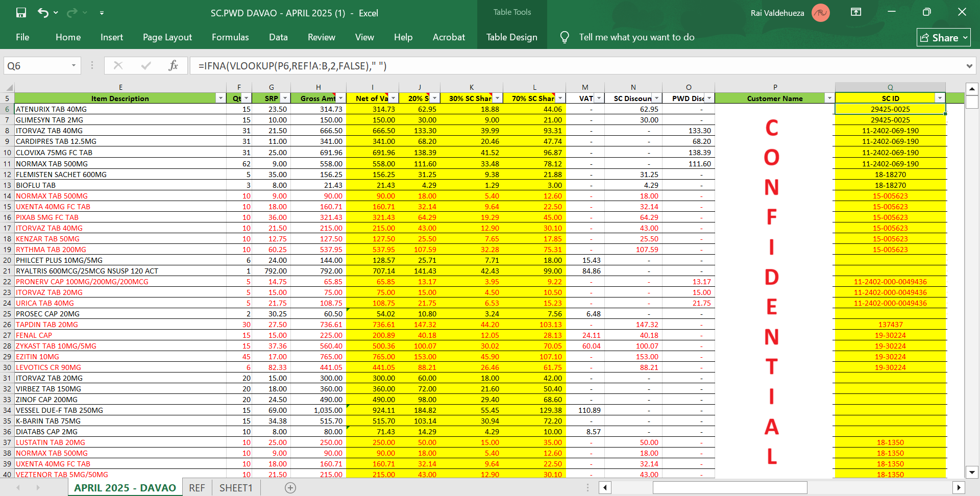Image resolution: width=980 pixels, height=496 pixels.
Task: Open the Table Design tab
Action: click(511, 37)
